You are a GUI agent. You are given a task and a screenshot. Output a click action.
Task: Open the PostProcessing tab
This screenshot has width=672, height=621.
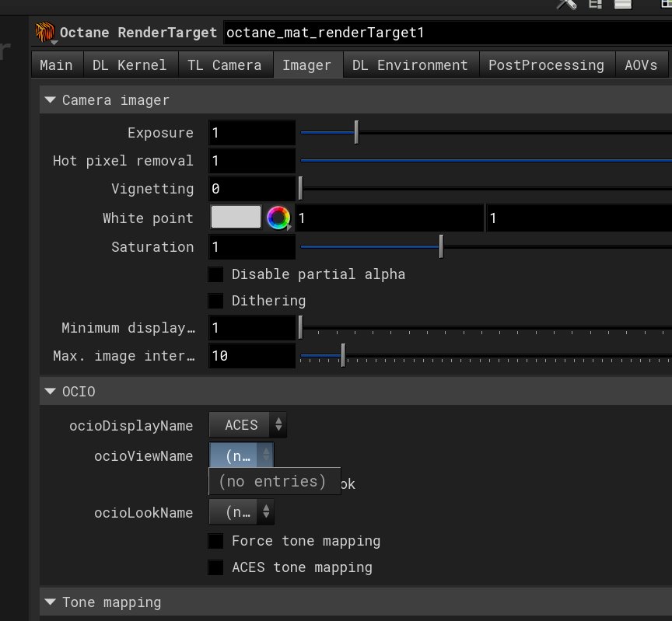(x=546, y=65)
